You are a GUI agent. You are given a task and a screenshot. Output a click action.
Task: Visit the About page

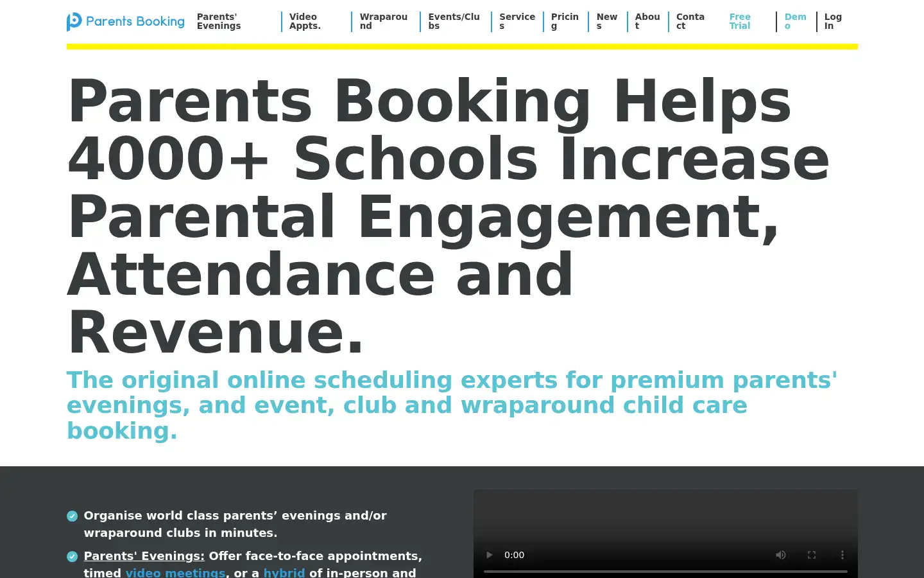(647, 21)
